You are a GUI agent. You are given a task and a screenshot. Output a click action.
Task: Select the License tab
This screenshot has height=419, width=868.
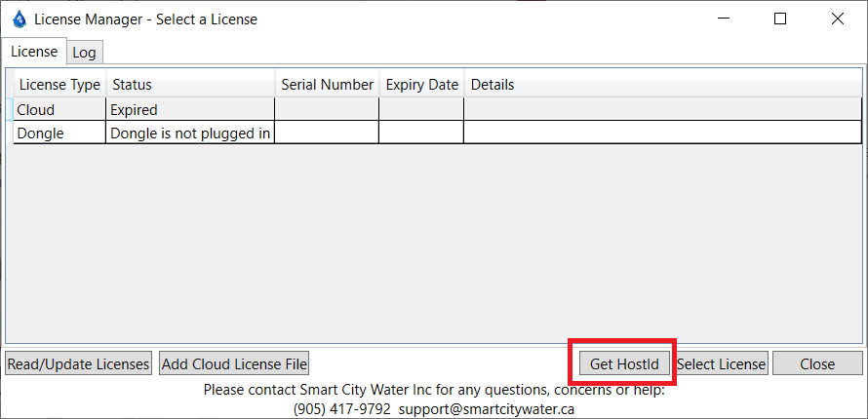coord(34,52)
